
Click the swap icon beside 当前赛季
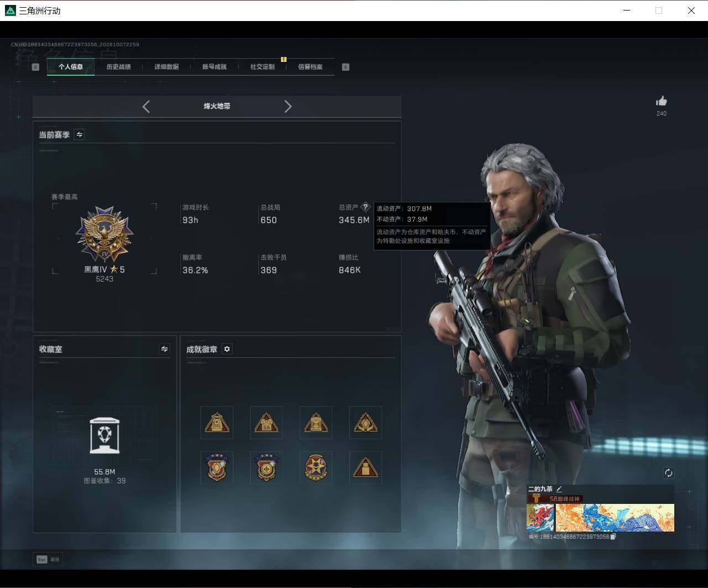point(80,134)
